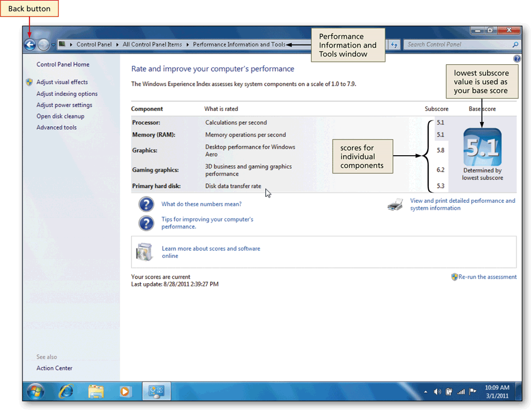Select the Memory (RAM) row label
This screenshot has width=532, height=411.
point(153,135)
